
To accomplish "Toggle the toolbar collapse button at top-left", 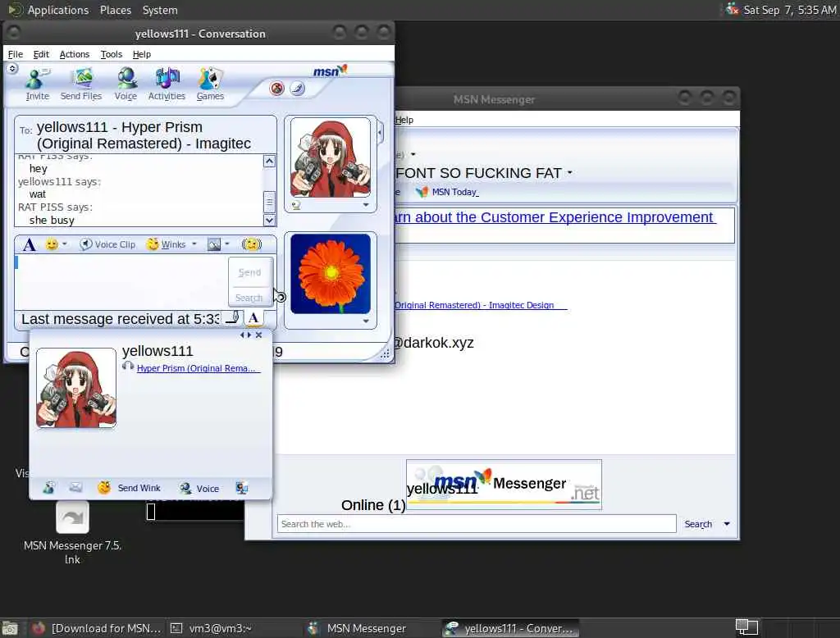I will (x=12, y=68).
